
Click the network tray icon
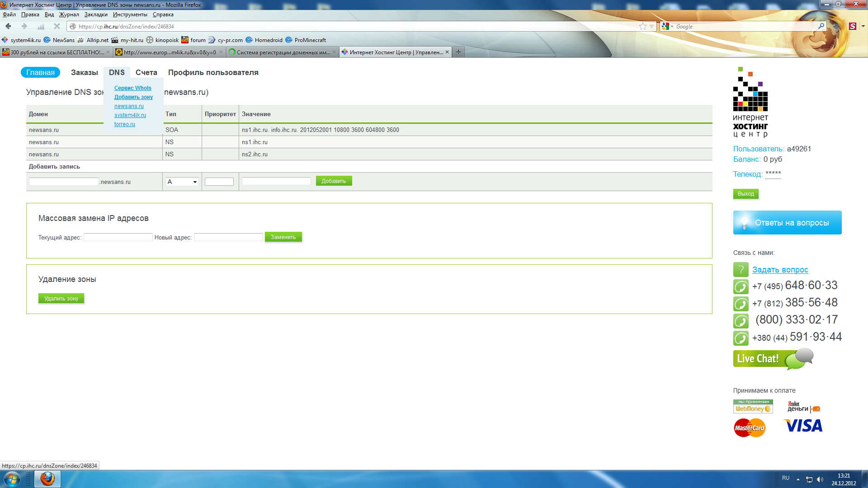809,479
